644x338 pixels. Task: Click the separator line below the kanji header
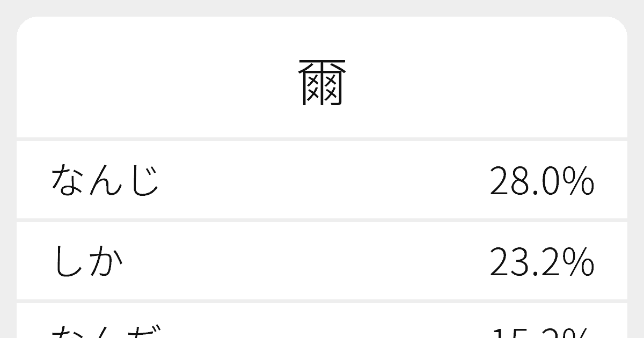pyautogui.click(x=322, y=139)
